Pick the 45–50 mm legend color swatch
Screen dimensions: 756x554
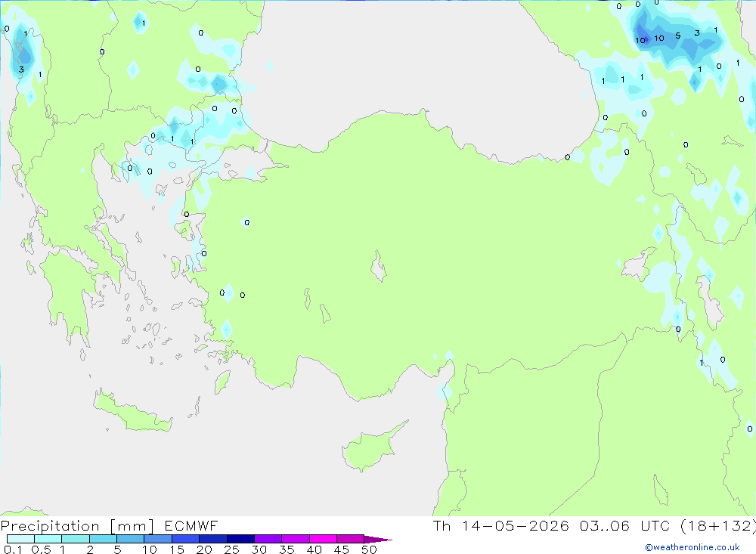tap(351, 539)
